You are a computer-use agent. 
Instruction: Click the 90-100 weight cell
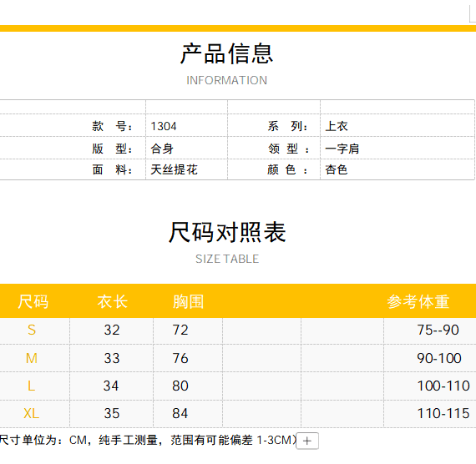coord(439,358)
